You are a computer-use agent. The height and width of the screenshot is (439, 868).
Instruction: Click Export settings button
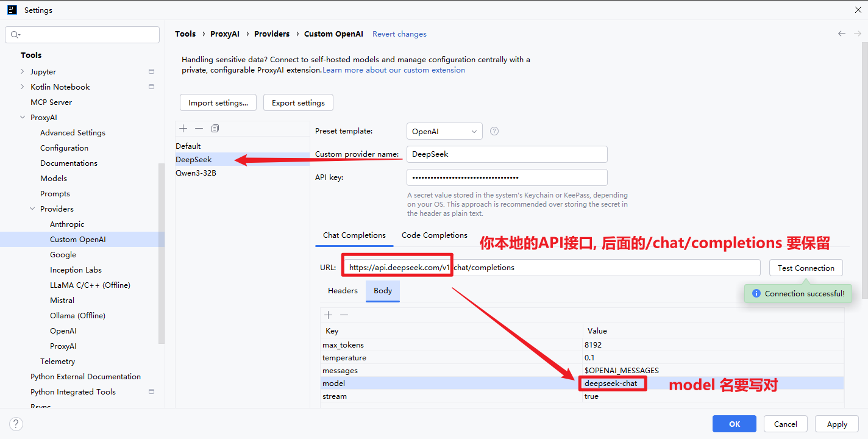click(298, 102)
